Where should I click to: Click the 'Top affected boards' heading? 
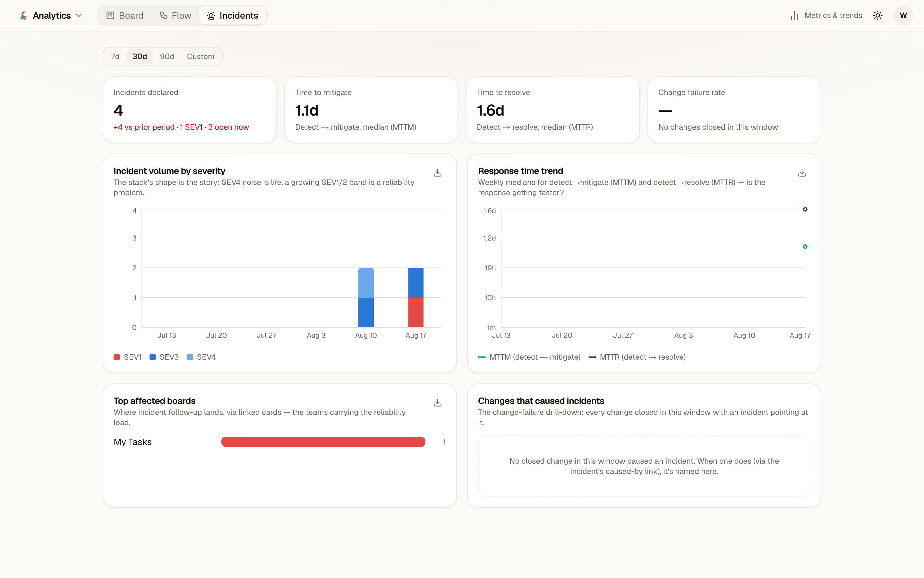pyautogui.click(x=154, y=401)
